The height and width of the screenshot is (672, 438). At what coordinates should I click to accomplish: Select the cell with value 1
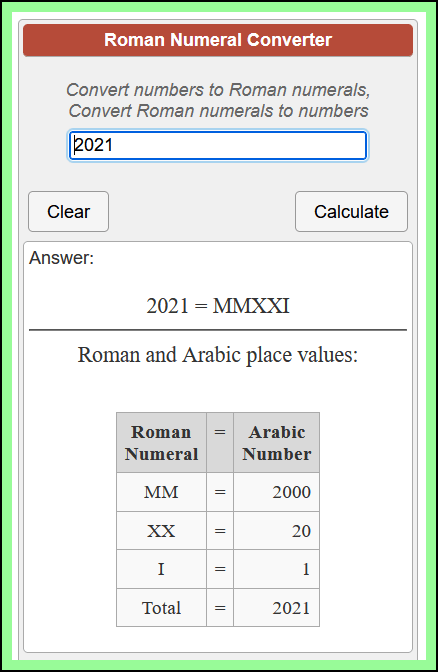point(276,569)
